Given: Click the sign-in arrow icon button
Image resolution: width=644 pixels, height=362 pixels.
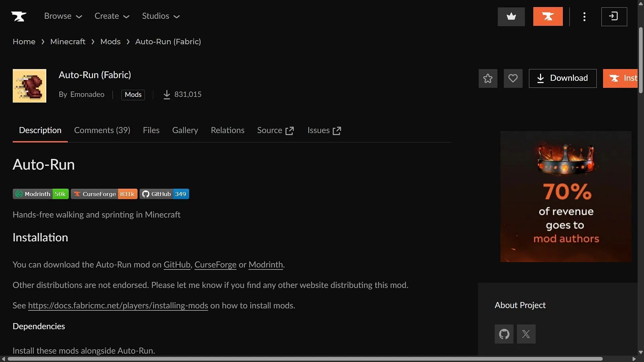Looking at the screenshot, I should tap(614, 16).
